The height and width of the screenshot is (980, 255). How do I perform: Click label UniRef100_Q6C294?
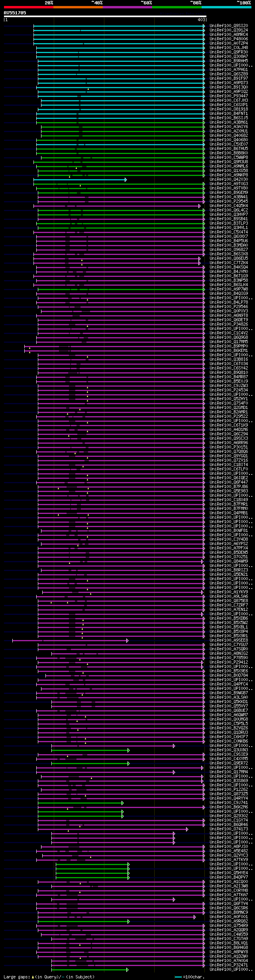229,434
